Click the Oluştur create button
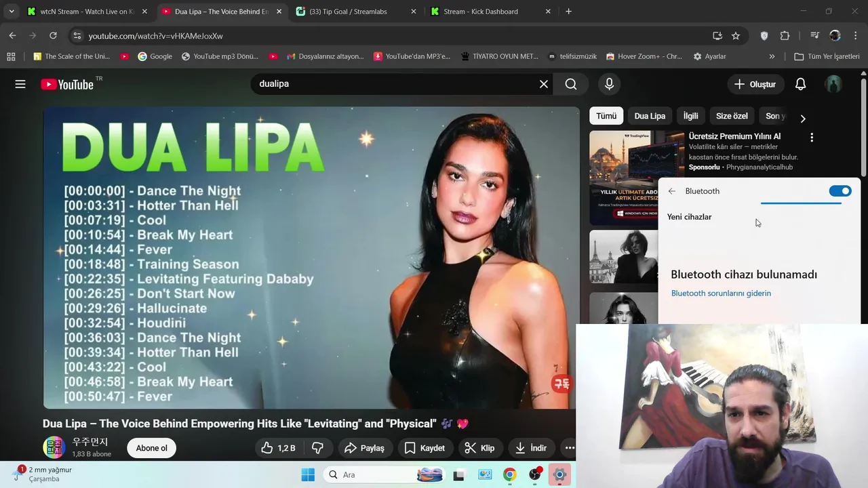The image size is (868, 488). (x=755, y=84)
